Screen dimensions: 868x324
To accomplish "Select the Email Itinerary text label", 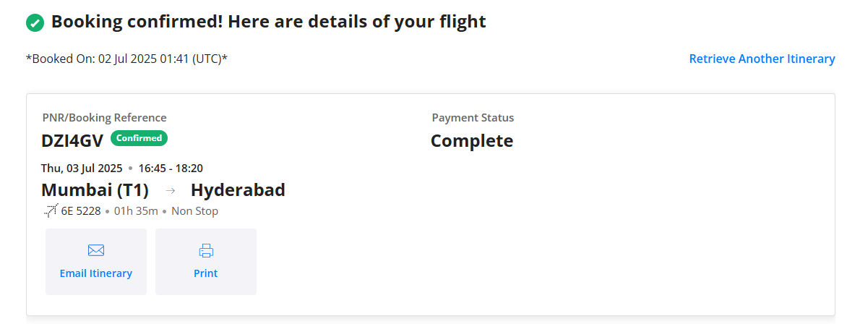I will [x=96, y=273].
